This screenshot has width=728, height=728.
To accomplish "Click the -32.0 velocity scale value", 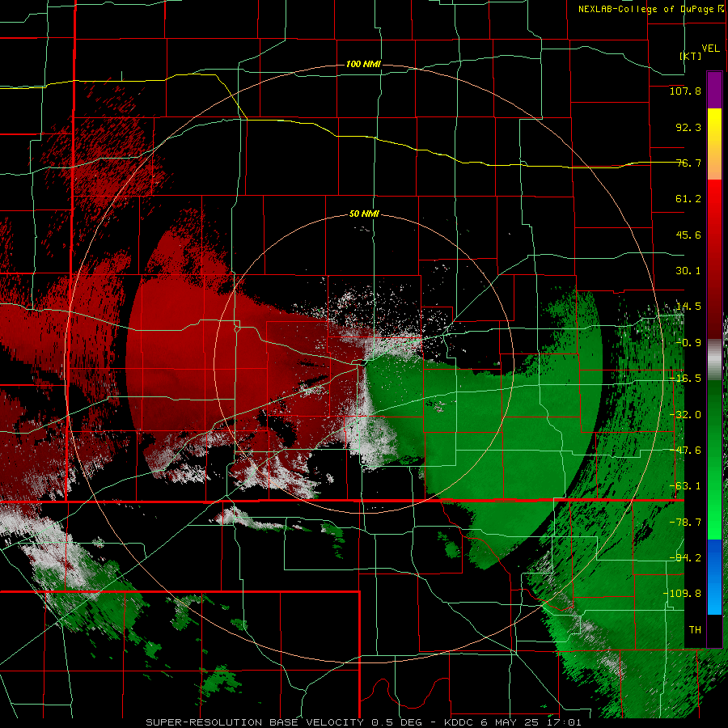I will point(685,415).
